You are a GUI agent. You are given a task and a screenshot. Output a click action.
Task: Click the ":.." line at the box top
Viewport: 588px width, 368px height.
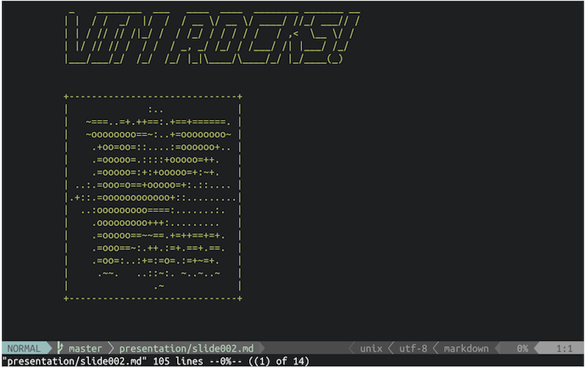point(156,110)
